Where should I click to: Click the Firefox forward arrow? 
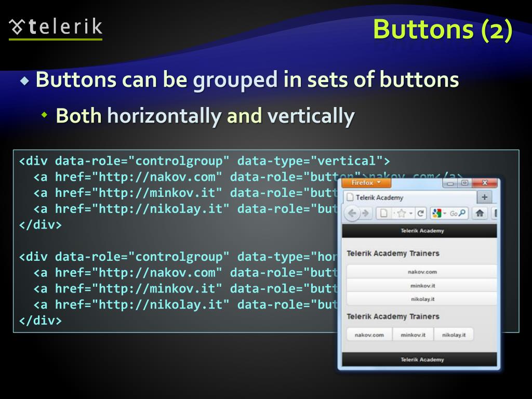(366, 214)
